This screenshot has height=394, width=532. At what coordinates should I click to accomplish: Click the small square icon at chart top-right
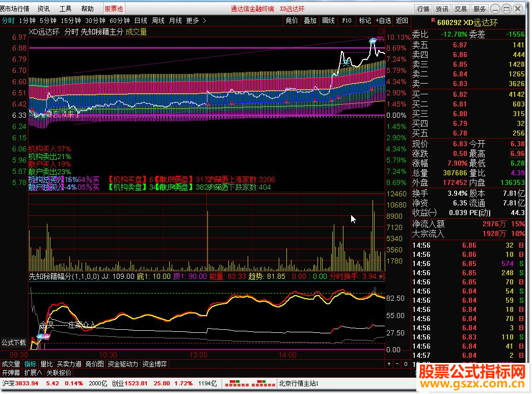381,32
